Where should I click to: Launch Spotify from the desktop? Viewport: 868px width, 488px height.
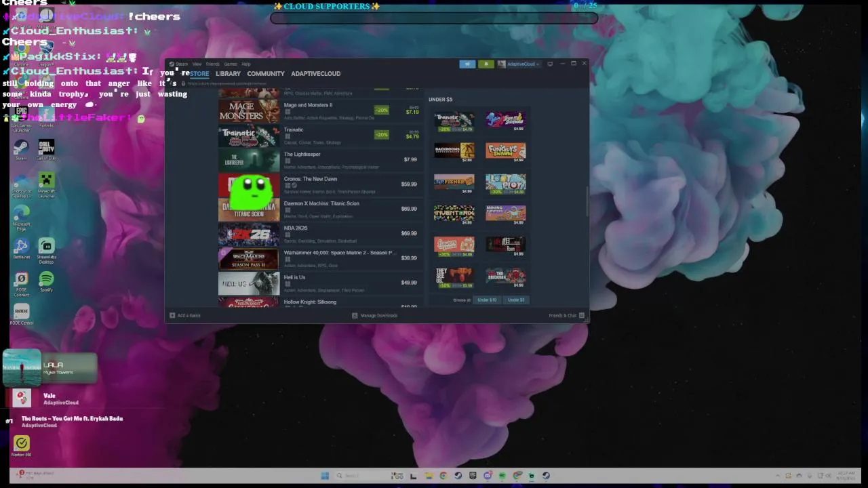[46, 281]
